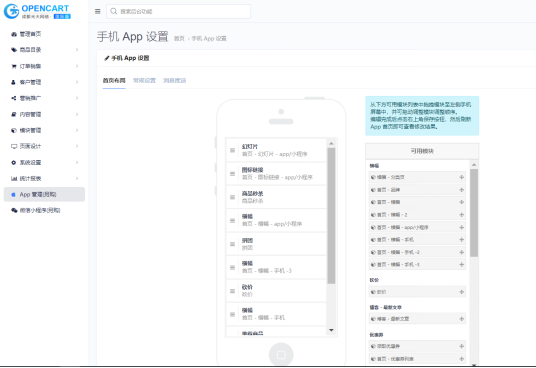Add the 博客 - 最新文章 module with plus icon
This screenshot has height=368, width=536.
pos(461,319)
